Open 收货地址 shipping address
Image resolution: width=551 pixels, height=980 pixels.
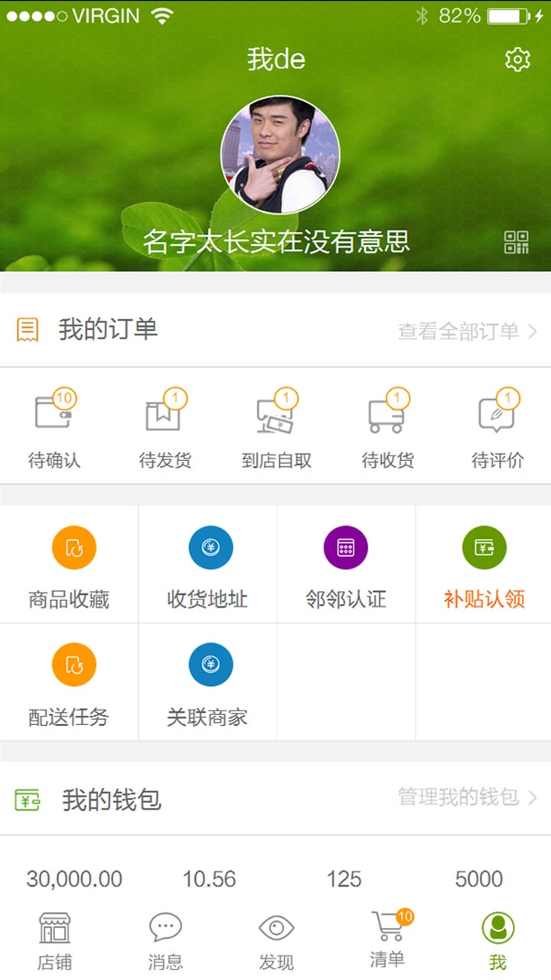click(208, 564)
